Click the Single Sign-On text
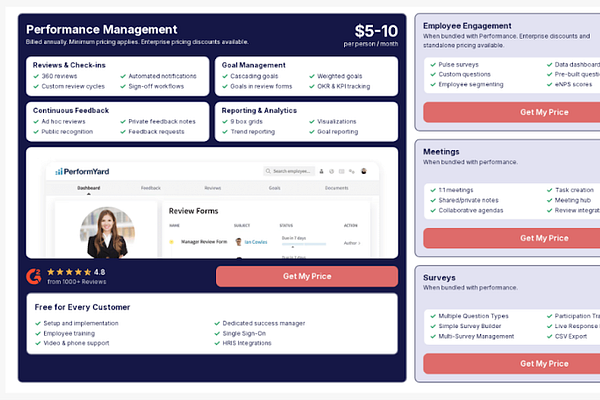Image resolution: width=600 pixels, height=400 pixels. (x=244, y=333)
